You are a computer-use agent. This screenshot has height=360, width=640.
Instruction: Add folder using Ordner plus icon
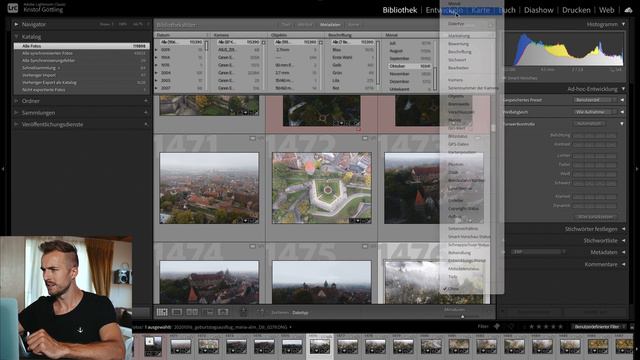(x=146, y=101)
